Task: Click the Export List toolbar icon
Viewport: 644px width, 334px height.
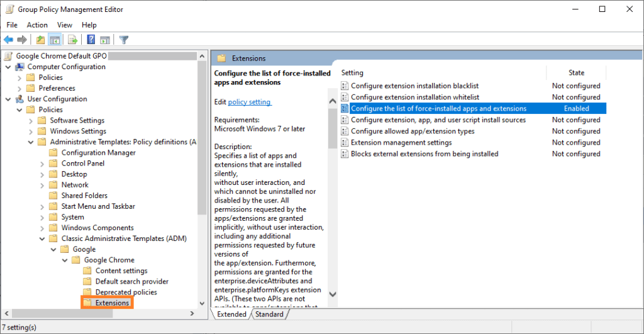Action: click(73, 40)
